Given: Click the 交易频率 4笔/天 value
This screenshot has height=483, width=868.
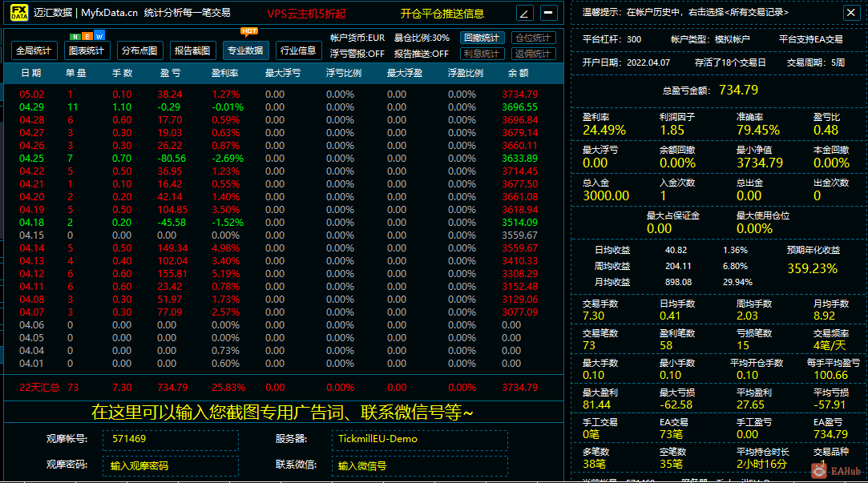Looking at the screenshot, I should [830, 346].
